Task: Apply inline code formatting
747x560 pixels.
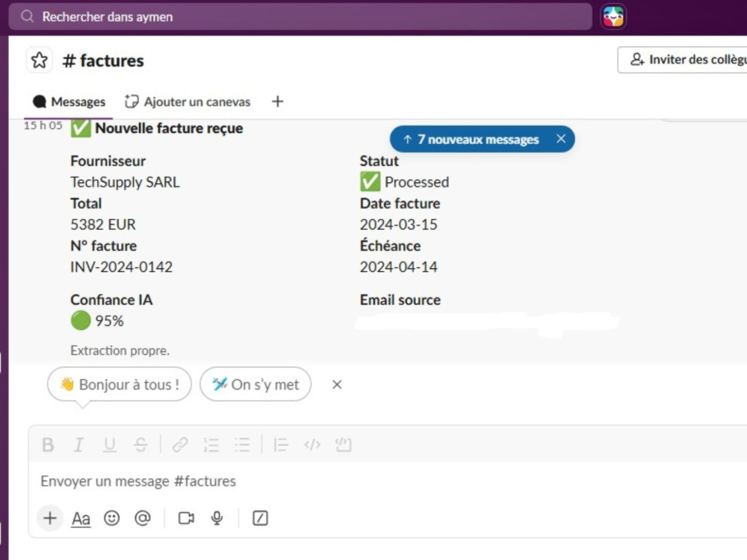Action: click(x=312, y=445)
